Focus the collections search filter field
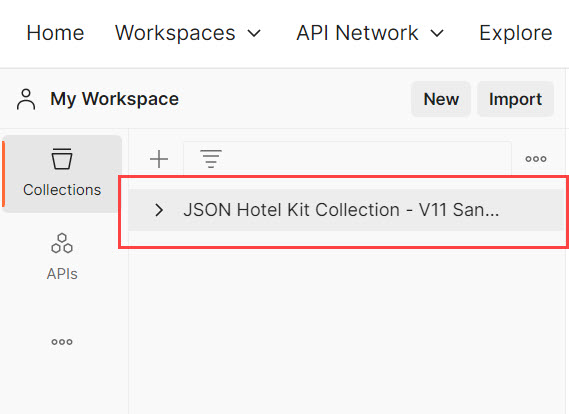This screenshot has height=414, width=569. [x=348, y=159]
